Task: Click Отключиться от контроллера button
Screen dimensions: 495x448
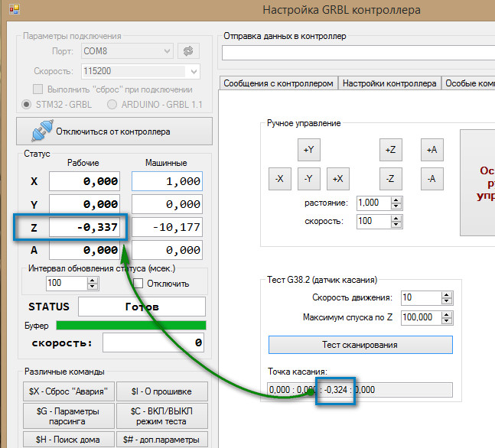Action: coord(114,131)
